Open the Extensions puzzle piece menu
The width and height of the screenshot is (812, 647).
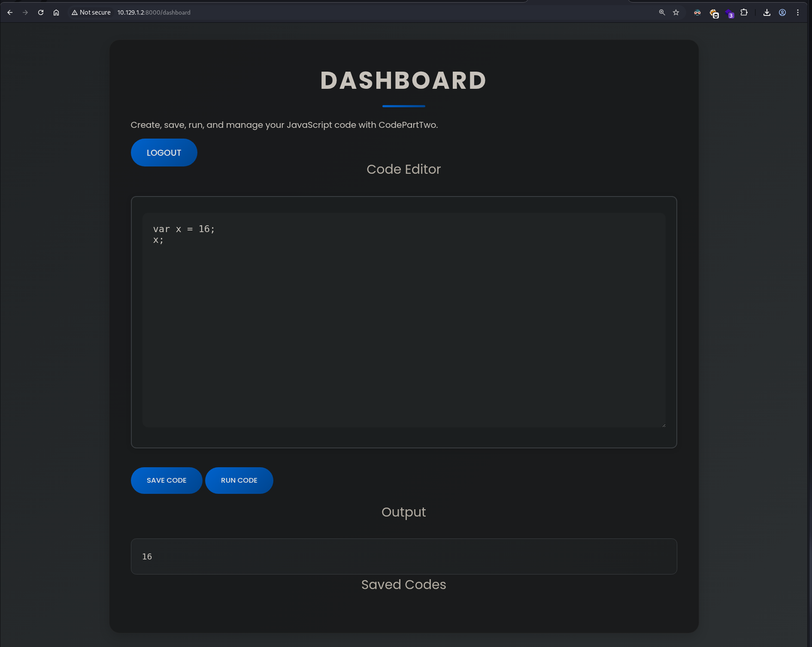coord(744,12)
